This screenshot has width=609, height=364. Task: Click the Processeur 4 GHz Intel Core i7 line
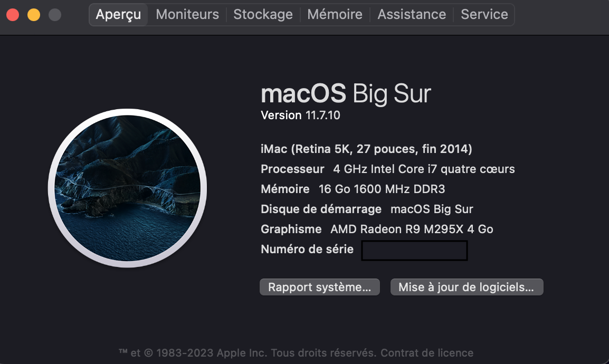tap(387, 169)
